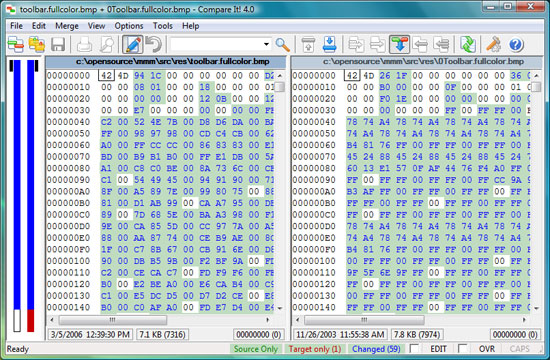Click the boxed byte 42 in left pane

tap(106, 75)
